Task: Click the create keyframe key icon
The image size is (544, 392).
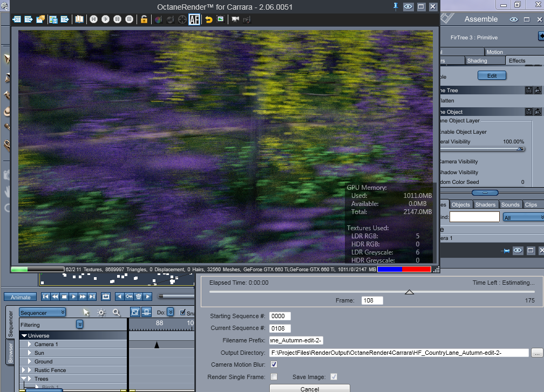Action: [x=128, y=297]
